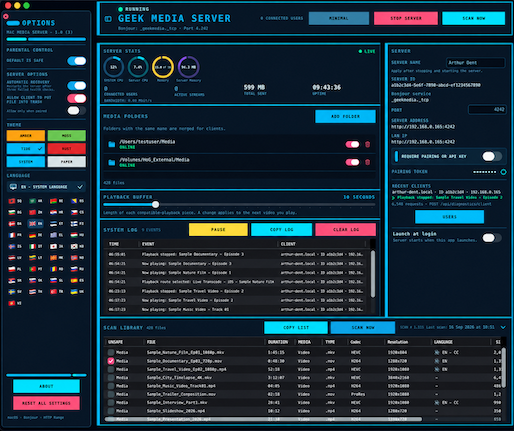Click Scan Now in Scan Library panel
Image resolution: width=514 pixels, height=431 pixels.
click(363, 328)
